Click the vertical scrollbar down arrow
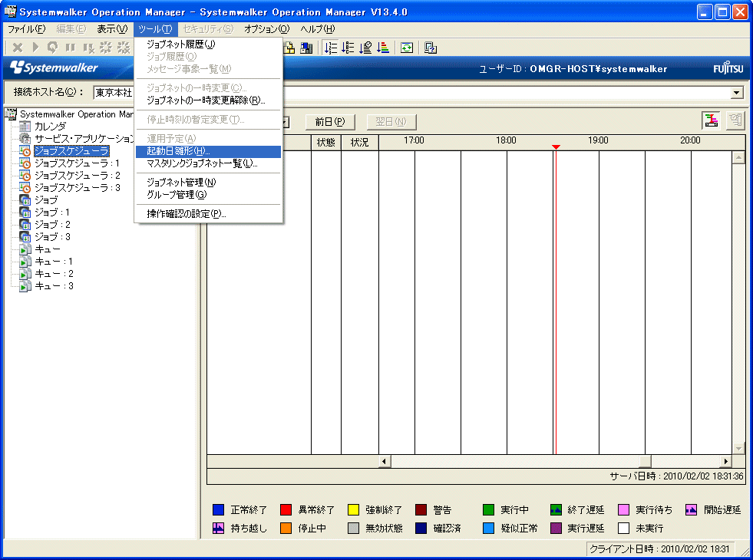 tap(738, 448)
